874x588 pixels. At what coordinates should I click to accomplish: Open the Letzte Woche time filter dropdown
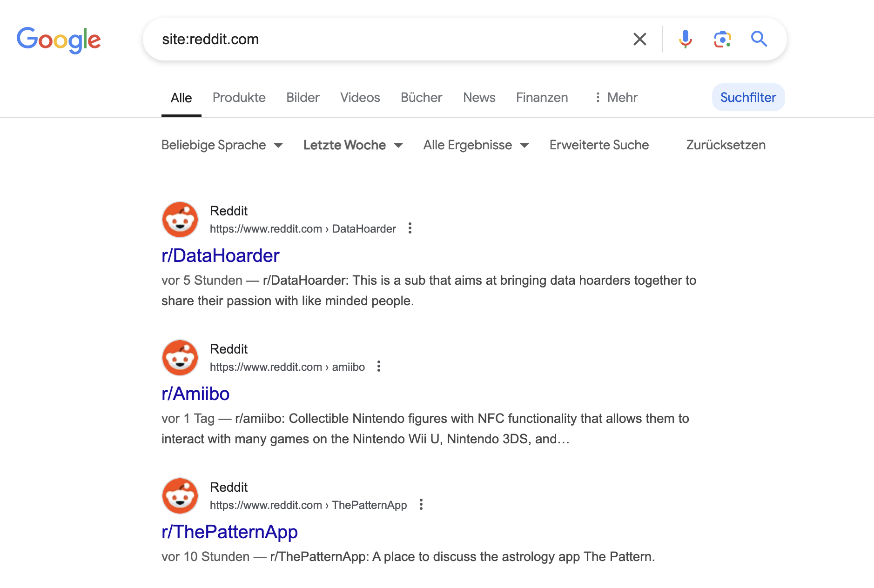[x=352, y=145]
